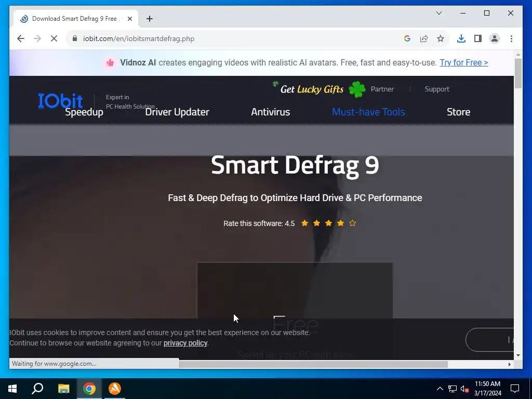Open a new tab with plus button

tap(150, 19)
